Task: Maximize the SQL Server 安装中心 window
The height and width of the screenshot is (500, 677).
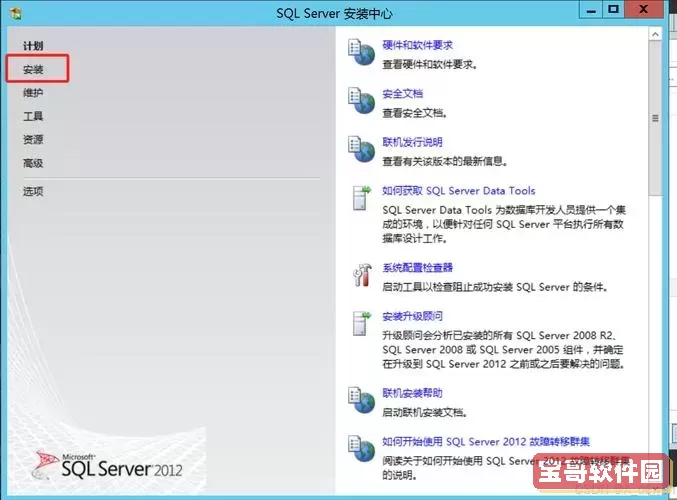Action: [614, 10]
